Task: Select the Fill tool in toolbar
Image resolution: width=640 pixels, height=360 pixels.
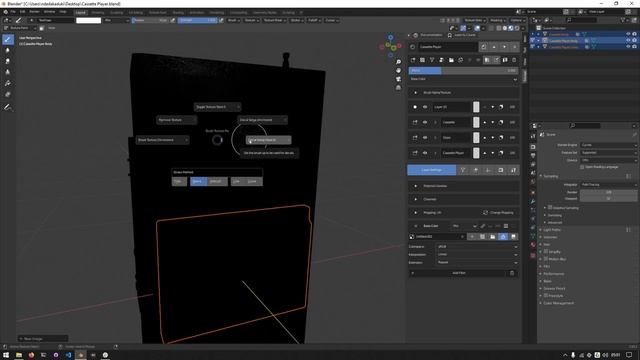Action: (x=8, y=83)
